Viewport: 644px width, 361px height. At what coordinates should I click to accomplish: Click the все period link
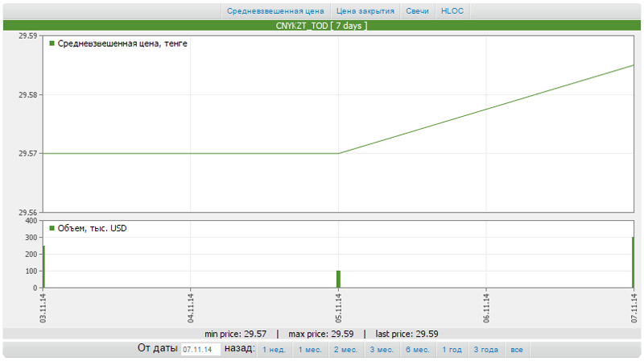click(517, 350)
